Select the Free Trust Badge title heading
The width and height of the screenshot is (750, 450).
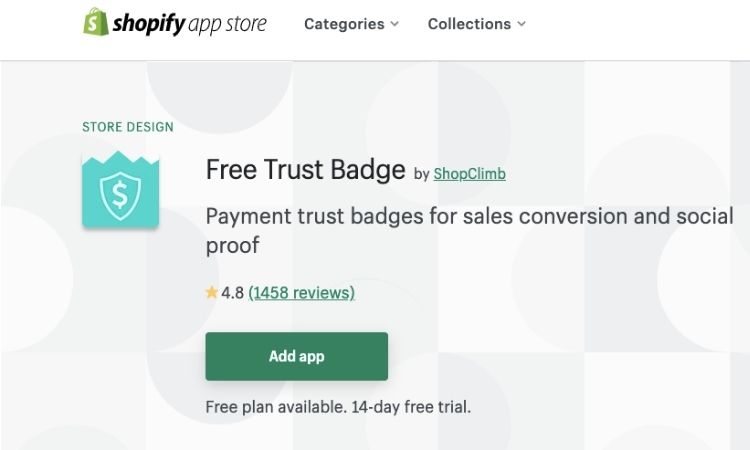click(x=306, y=169)
